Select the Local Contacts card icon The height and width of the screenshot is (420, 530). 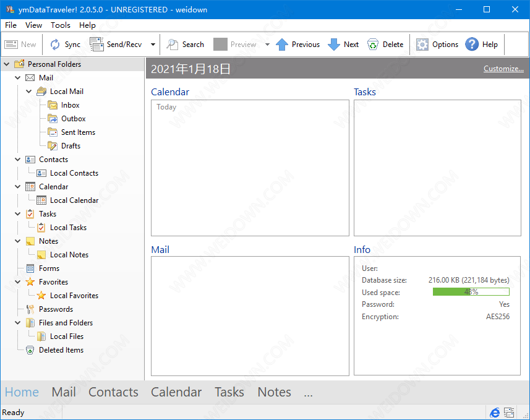(41, 173)
